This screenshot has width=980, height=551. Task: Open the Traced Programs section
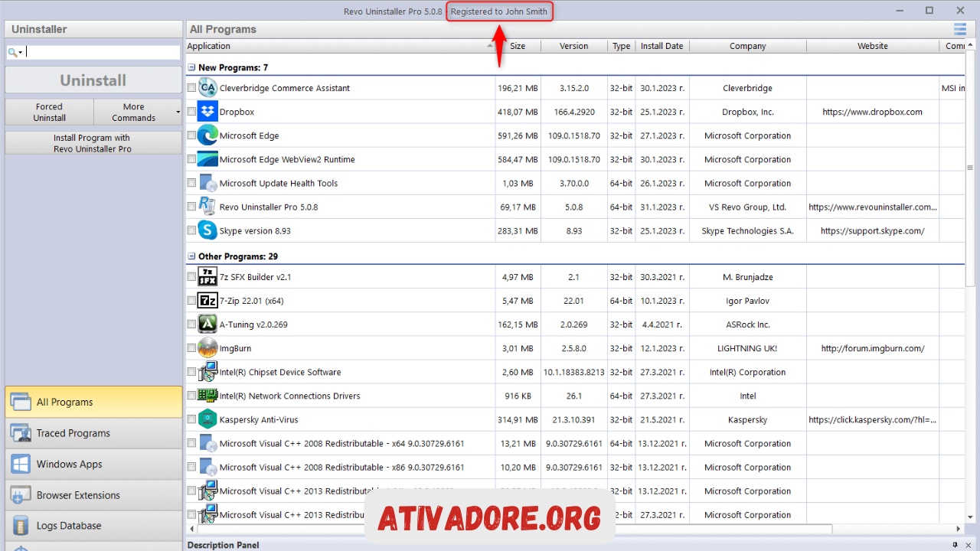point(93,433)
